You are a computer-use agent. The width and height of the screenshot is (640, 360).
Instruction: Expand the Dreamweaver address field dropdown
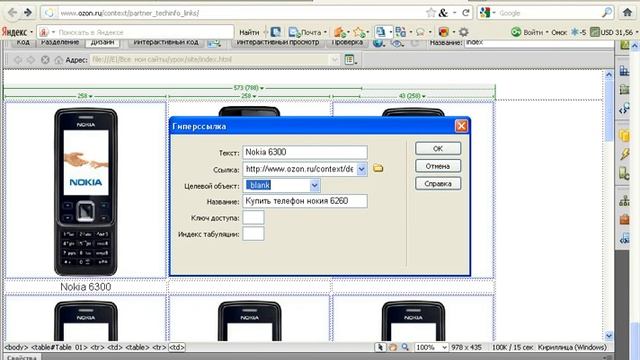(x=334, y=60)
